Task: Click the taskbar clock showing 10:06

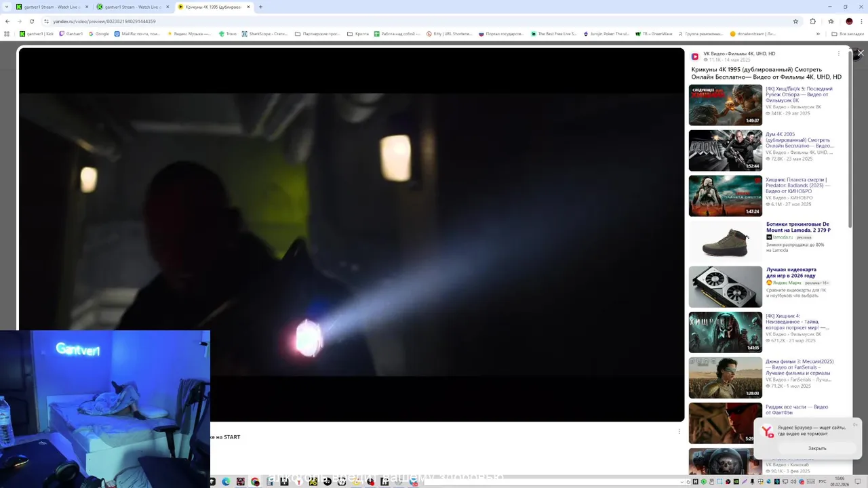Action: (x=840, y=481)
